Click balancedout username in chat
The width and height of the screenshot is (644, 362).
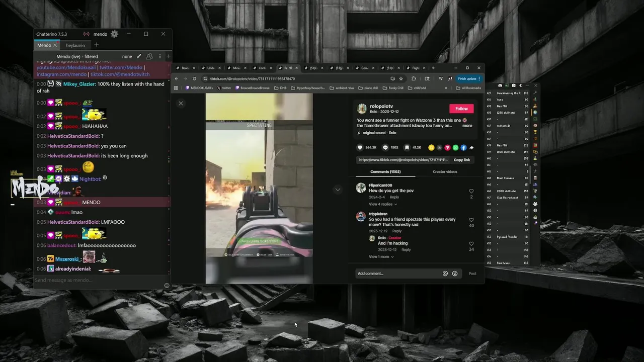click(62, 245)
